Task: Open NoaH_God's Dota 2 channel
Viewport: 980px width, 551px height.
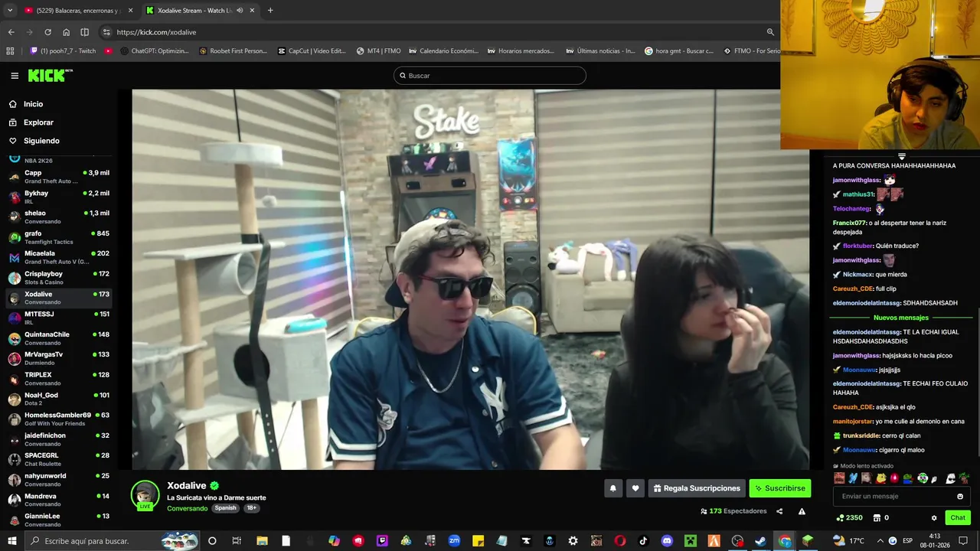Action: (x=60, y=399)
